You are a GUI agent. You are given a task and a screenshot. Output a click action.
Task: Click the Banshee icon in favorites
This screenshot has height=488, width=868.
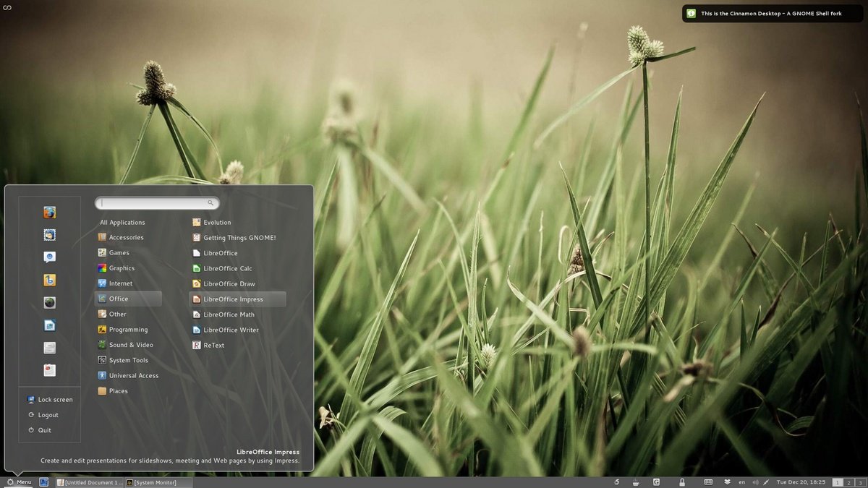pos(49,280)
